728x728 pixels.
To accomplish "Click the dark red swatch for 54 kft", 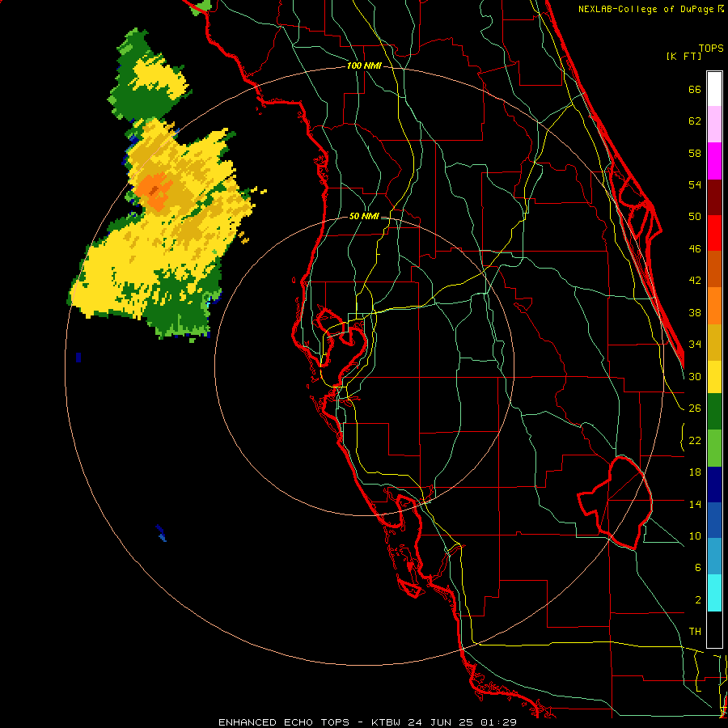I will point(714,197).
